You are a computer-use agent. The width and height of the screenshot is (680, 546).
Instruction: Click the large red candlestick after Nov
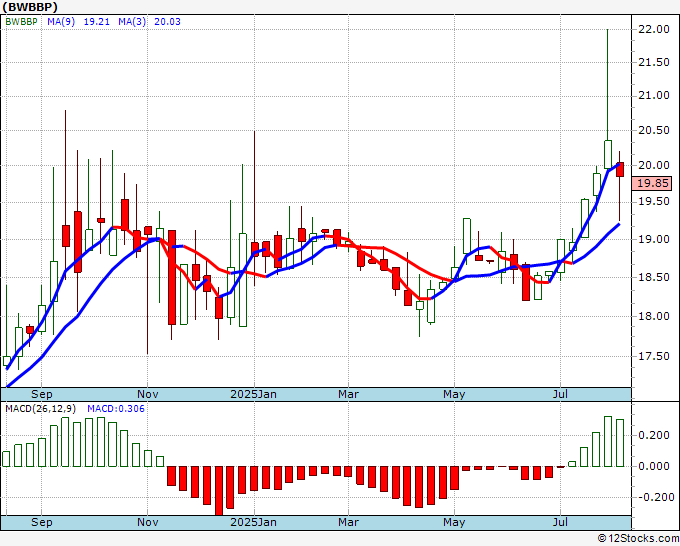coord(172,277)
